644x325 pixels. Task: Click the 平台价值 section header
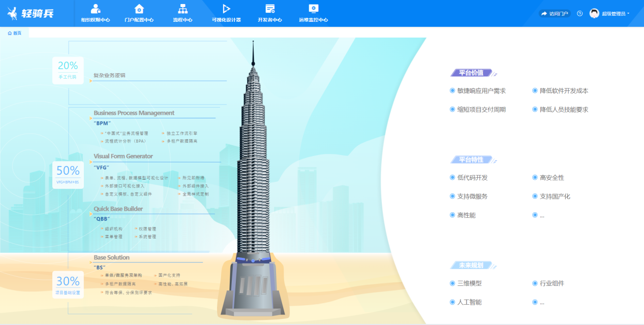(471, 73)
